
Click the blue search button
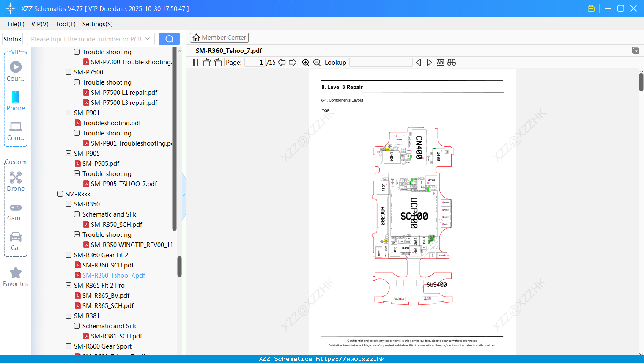[169, 39]
